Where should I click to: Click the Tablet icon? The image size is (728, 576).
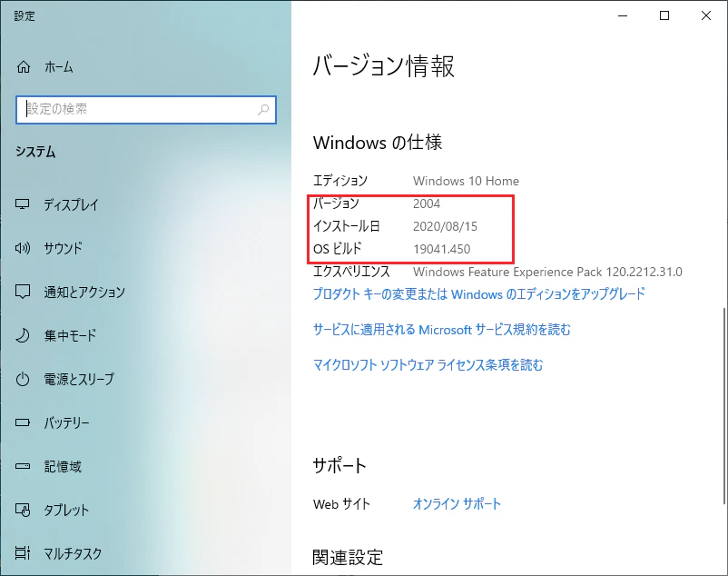click(x=23, y=510)
